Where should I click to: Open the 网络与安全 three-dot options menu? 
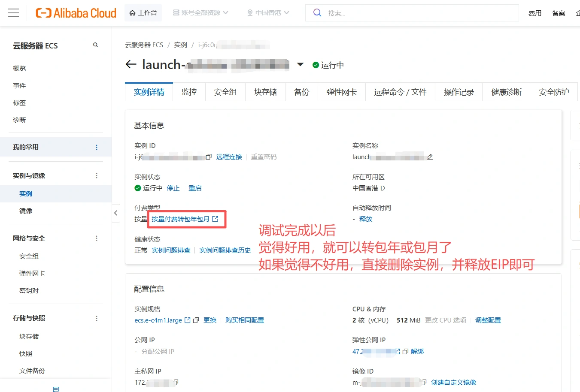[97, 238]
